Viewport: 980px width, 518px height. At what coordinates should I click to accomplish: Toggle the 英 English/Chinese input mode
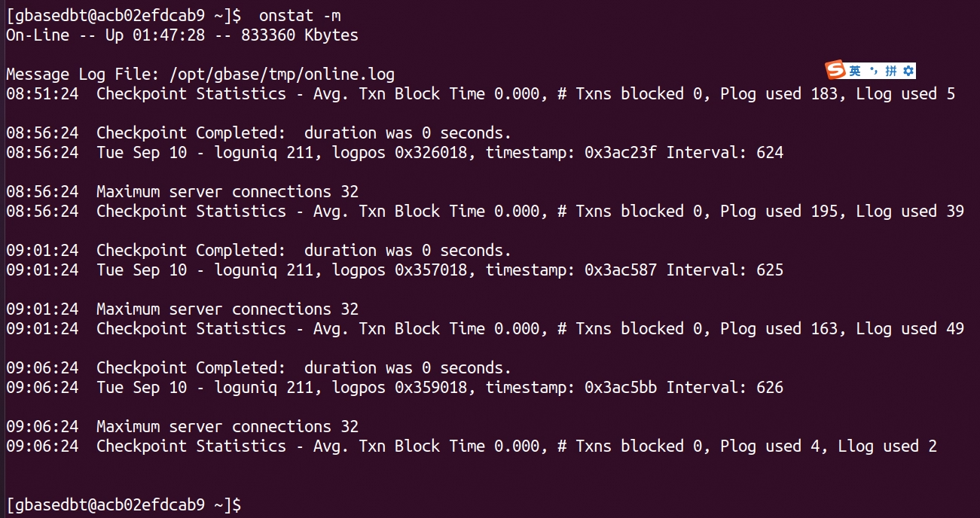855,71
